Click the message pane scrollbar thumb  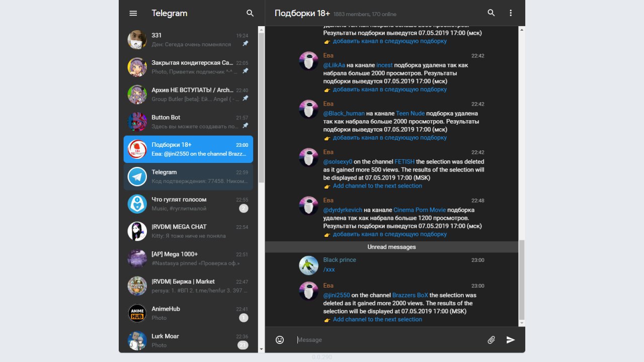tap(522, 280)
